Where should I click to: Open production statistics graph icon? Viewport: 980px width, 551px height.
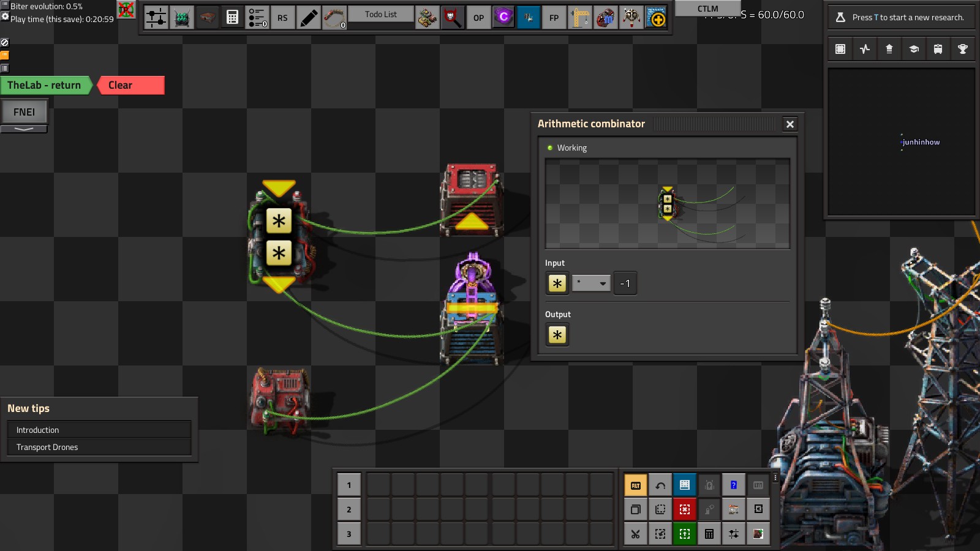[x=864, y=49]
